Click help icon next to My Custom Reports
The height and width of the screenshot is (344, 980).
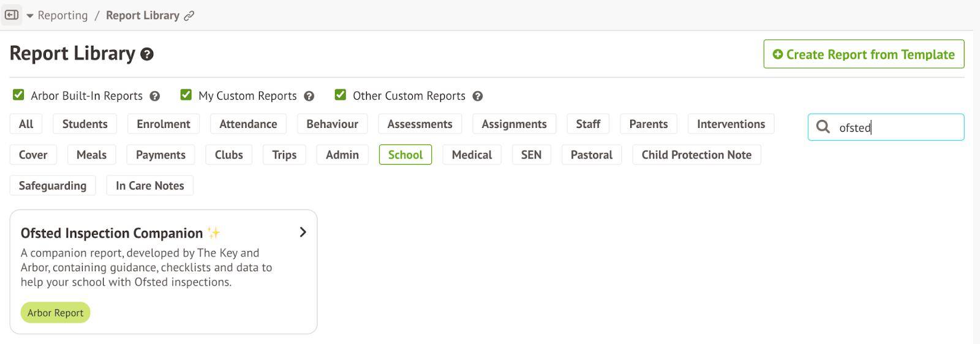point(309,96)
